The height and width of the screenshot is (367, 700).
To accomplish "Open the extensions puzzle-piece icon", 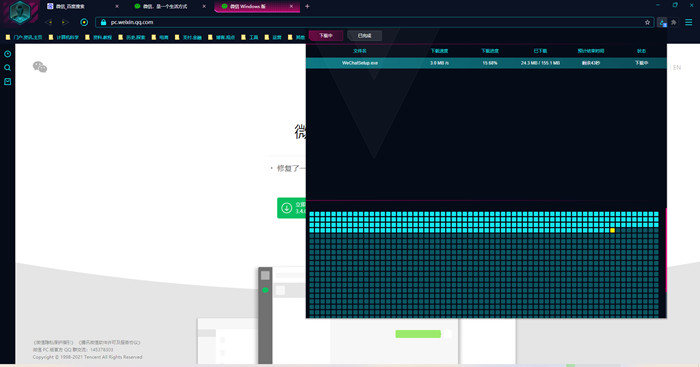I will coord(674,22).
